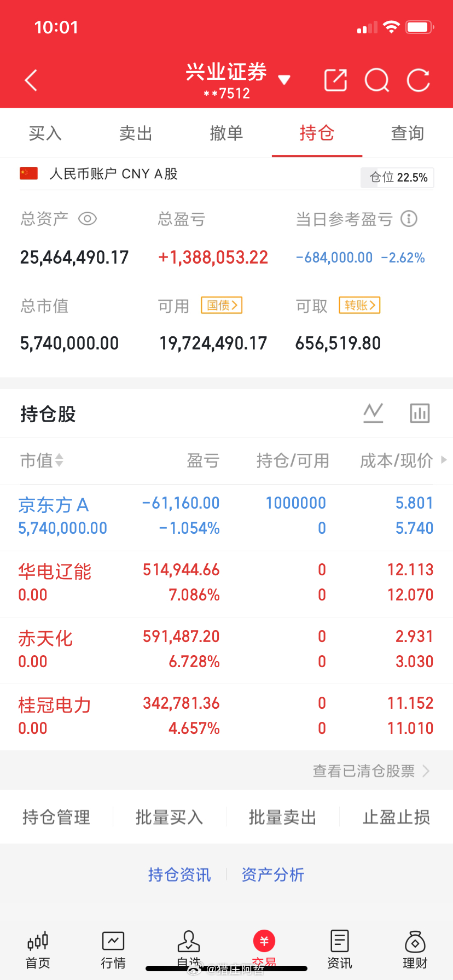Image resolution: width=453 pixels, height=980 pixels.
Task: Expand more columns arrow beside 成本/现价
Action: (444, 460)
